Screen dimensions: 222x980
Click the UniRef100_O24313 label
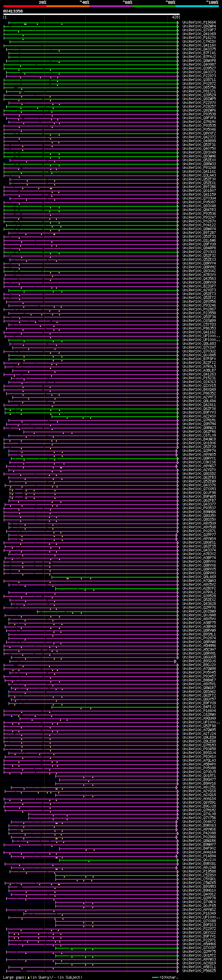[x=199, y=382]
